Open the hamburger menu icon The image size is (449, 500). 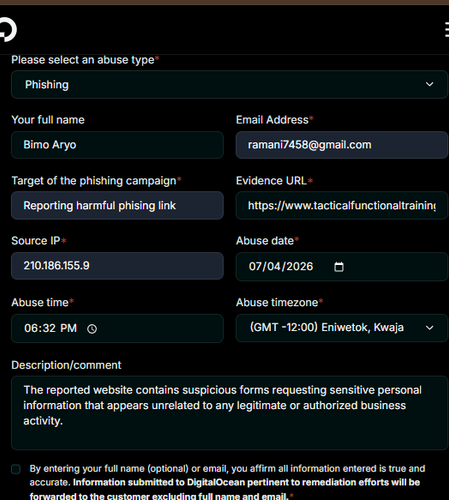click(447, 30)
